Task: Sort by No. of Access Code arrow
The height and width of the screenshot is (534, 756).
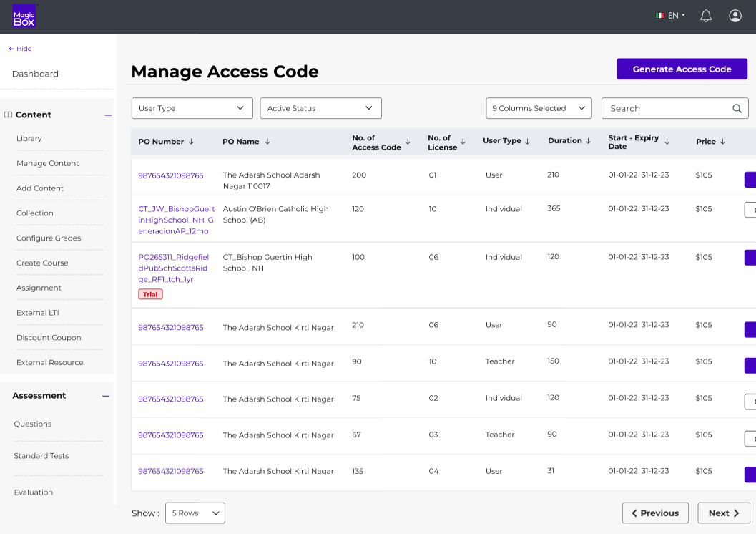Action: pos(408,141)
